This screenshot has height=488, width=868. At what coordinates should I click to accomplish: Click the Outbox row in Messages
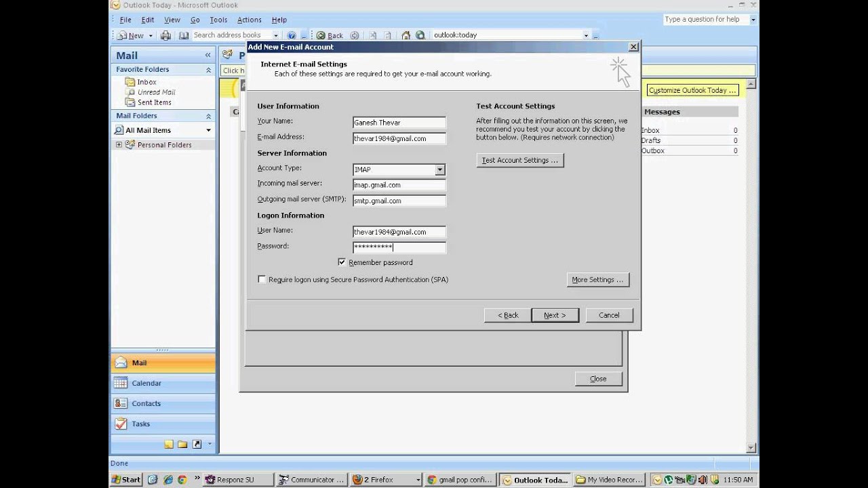coord(689,150)
